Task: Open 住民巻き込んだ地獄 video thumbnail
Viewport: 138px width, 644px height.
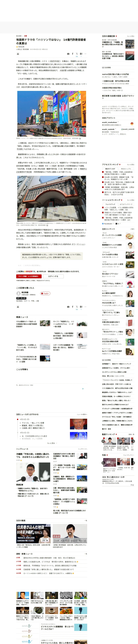Action: point(34,533)
